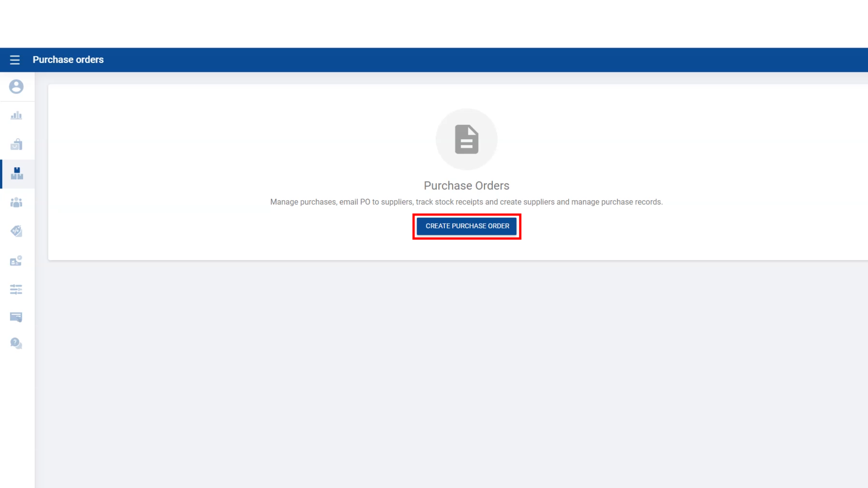This screenshot has height=488, width=868.
Task: Click the credit card billing icon
Action: [x=16, y=317]
